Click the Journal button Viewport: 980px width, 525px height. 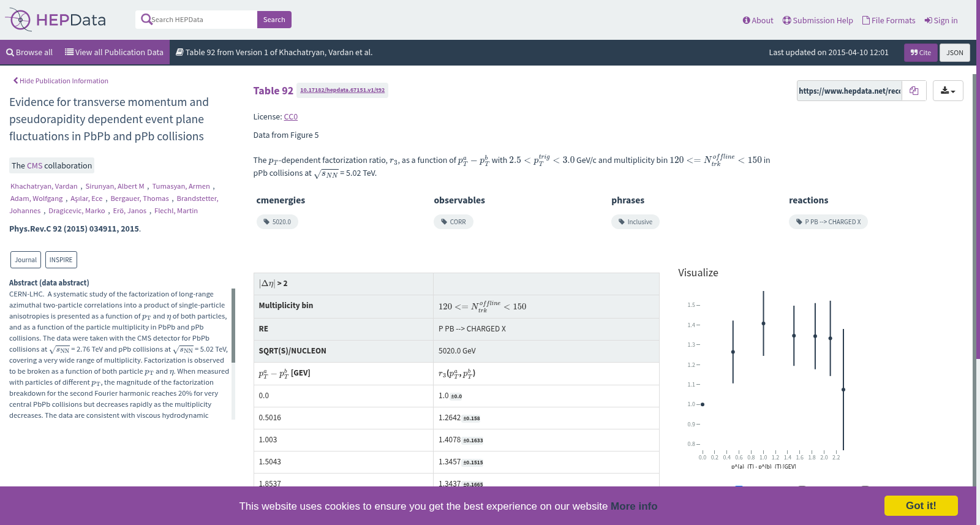(x=26, y=260)
